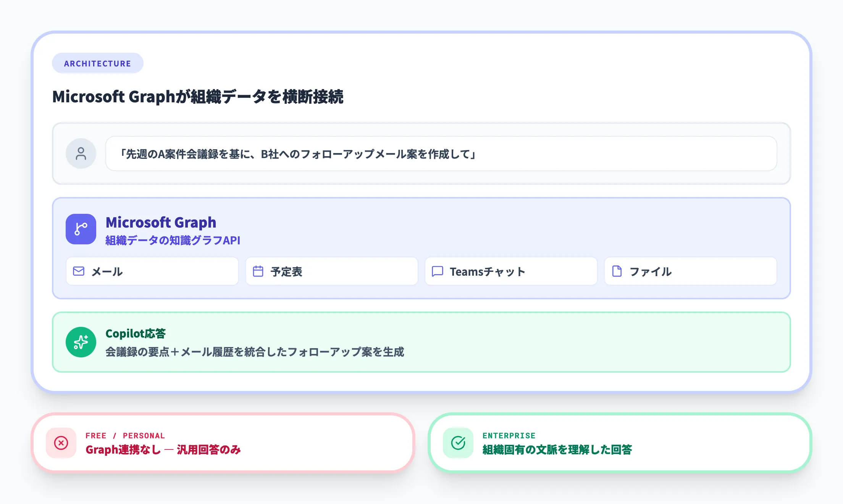Toggle the 予定表 data source card
Screen dimensions: 843x504
tap(331, 271)
